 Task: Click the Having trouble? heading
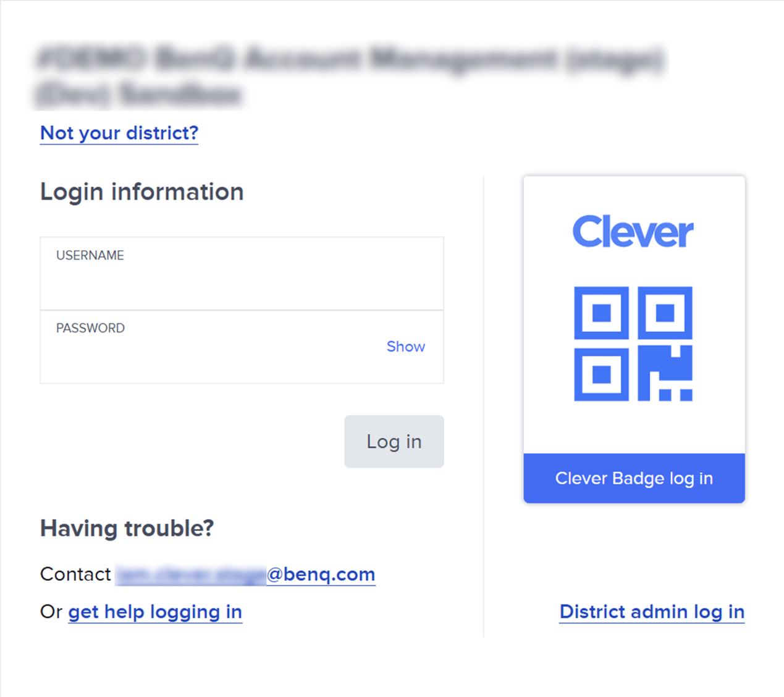point(127,529)
